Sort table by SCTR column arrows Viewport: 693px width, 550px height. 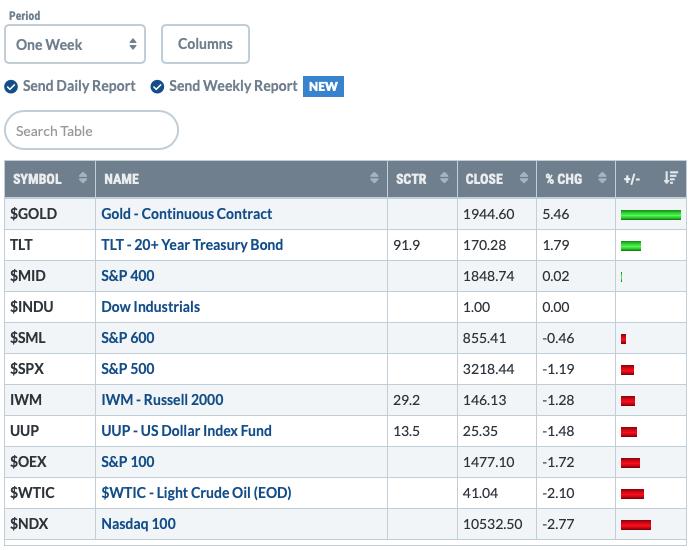click(444, 178)
